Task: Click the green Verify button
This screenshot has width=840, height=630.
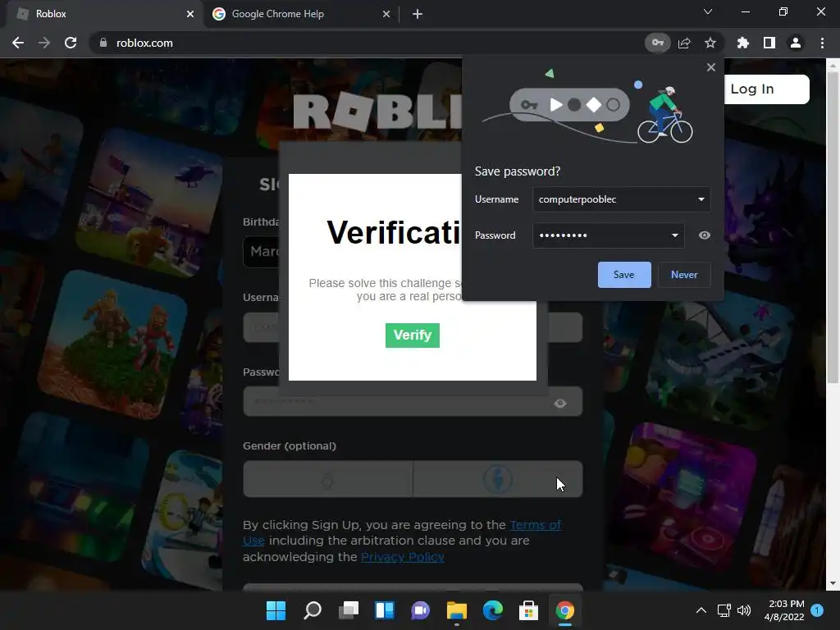Action: (413, 336)
